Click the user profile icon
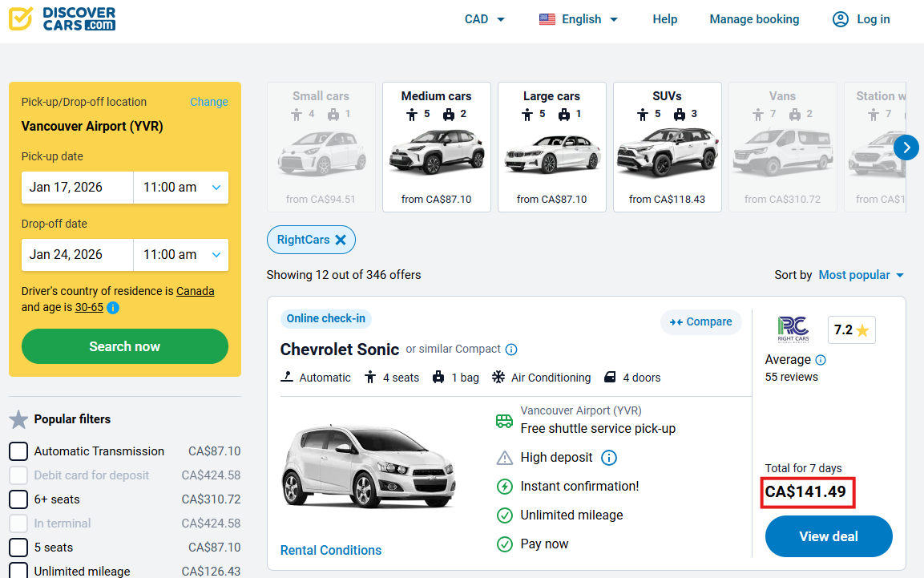The height and width of the screenshot is (578, 924). coord(840,19)
